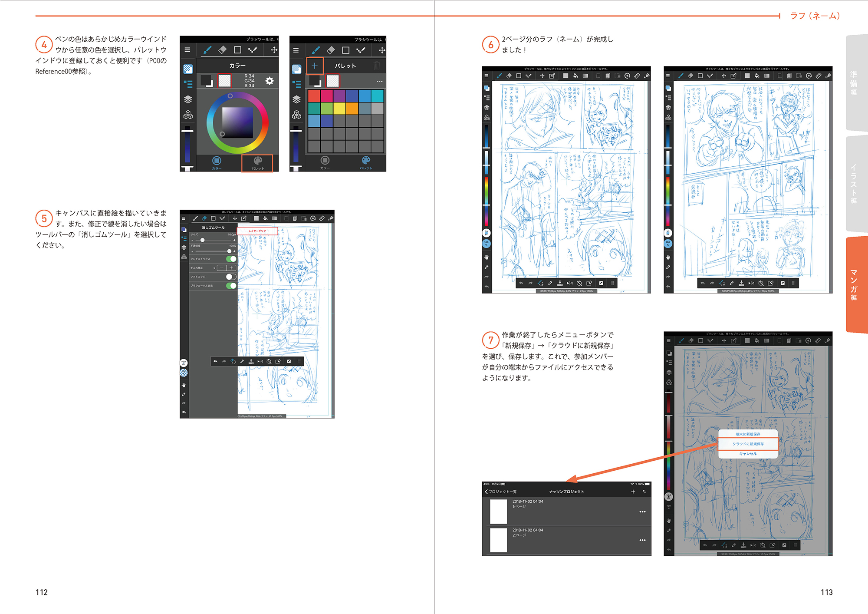Increase 手ぶれ補正 with the plus stepper
Screen dimensions: 868x614
[231, 268]
